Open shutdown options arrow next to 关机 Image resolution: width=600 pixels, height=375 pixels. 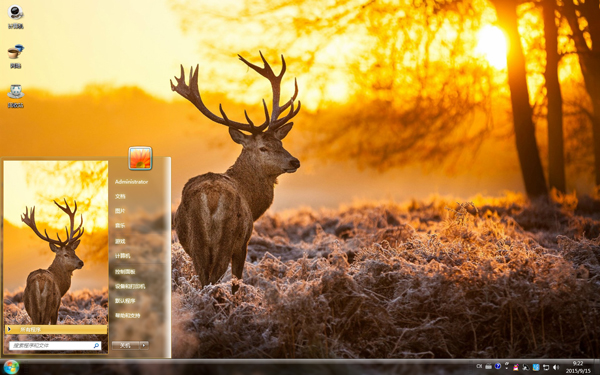click(x=144, y=346)
